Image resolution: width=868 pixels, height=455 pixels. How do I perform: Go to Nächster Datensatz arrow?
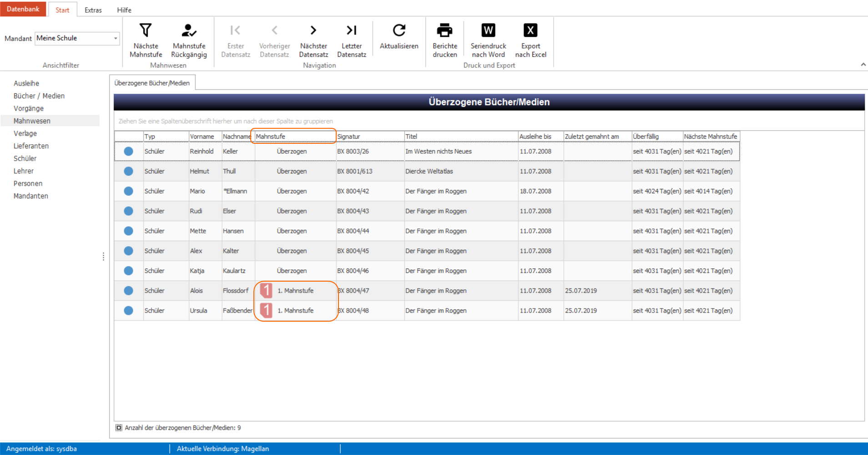[313, 30]
